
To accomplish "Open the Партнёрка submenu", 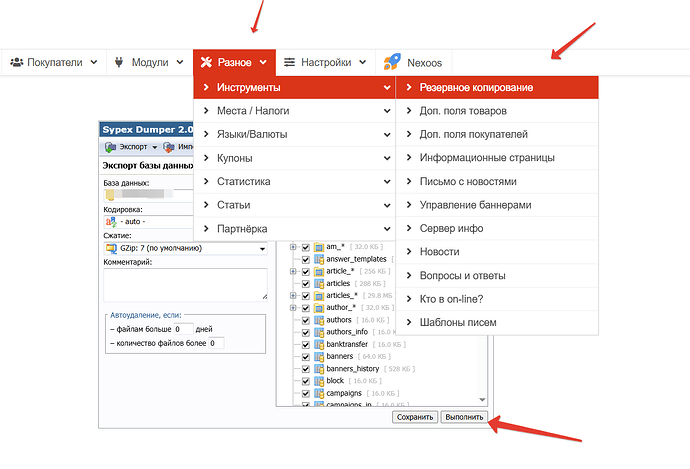I will point(294,229).
